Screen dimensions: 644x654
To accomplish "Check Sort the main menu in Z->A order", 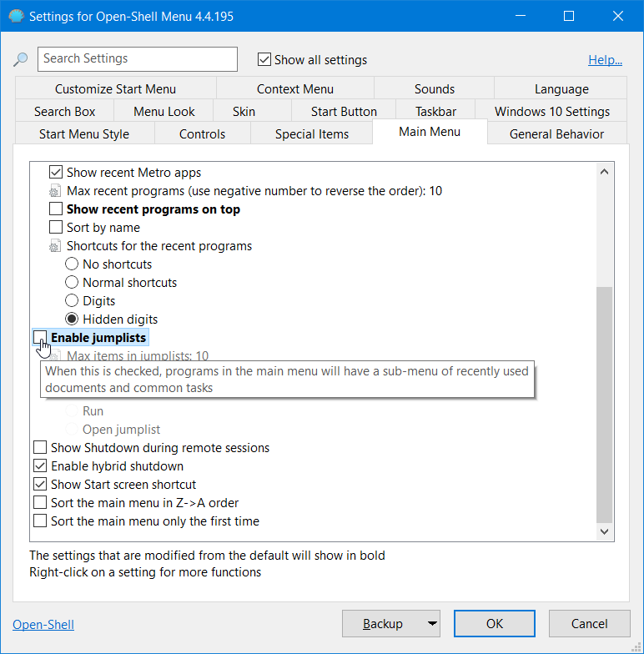I will pyautogui.click(x=40, y=502).
